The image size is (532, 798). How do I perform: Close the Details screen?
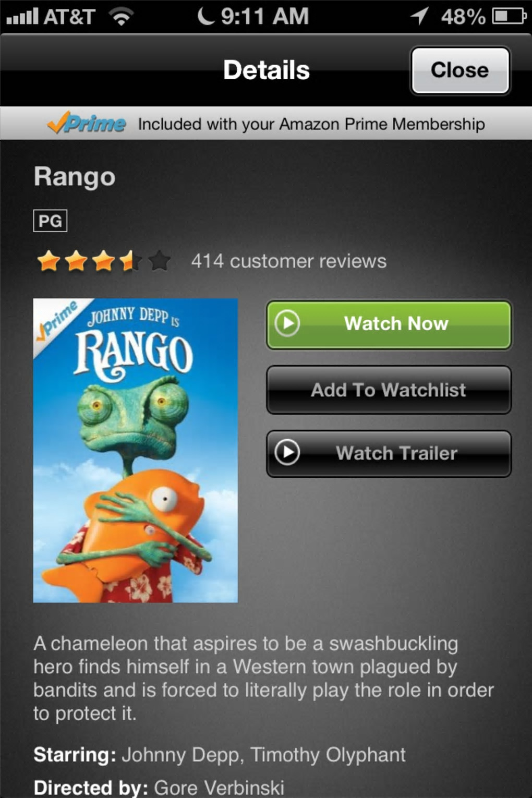pos(460,70)
